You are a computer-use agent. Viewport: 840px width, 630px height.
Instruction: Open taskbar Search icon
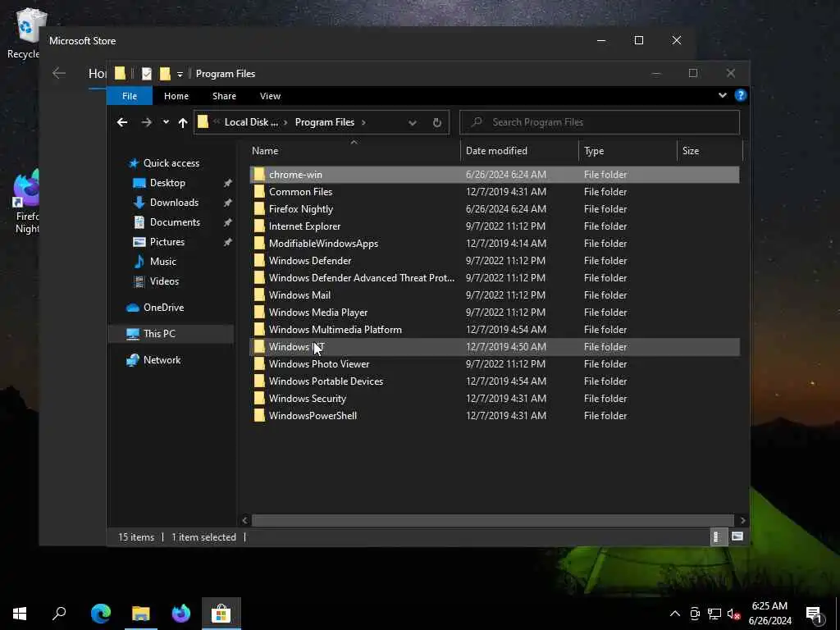(59, 614)
